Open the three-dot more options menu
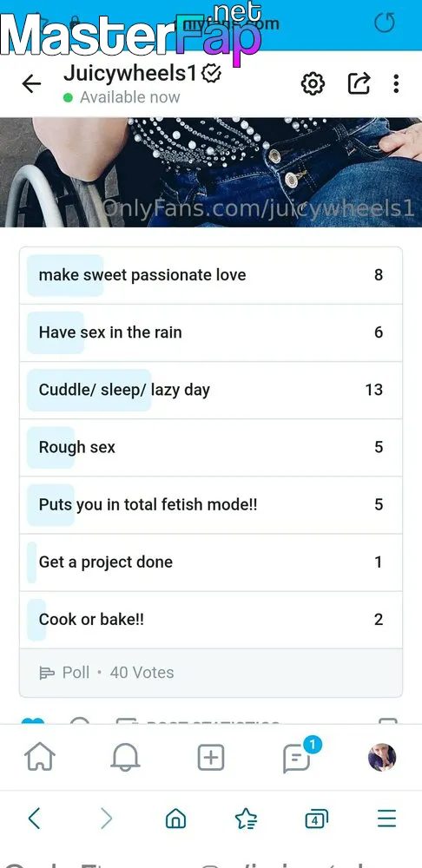 pyautogui.click(x=396, y=83)
